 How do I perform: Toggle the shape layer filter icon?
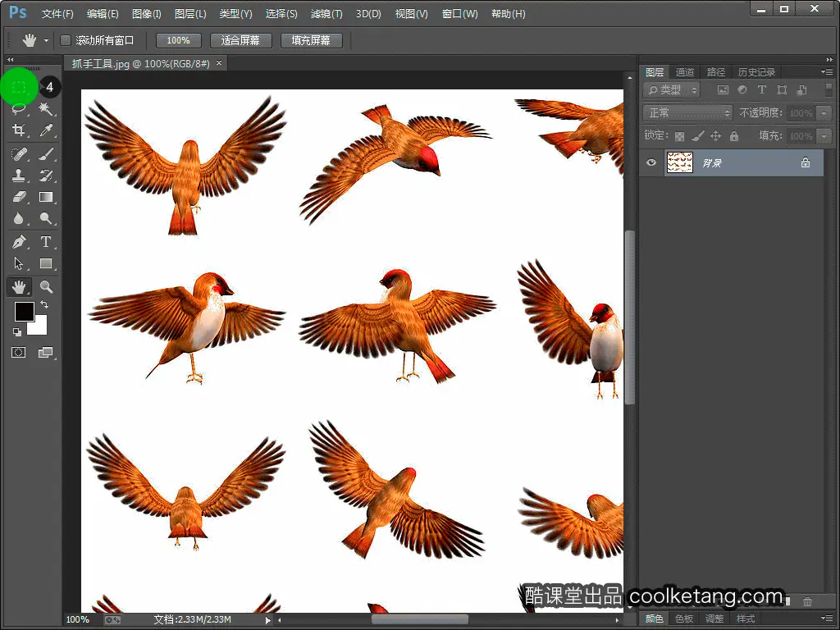click(782, 90)
